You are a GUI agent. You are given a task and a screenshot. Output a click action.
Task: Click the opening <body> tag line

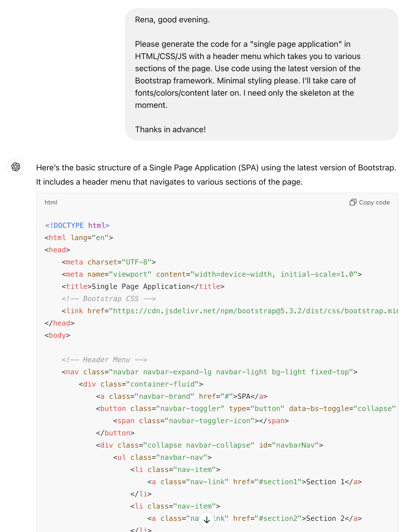click(57, 335)
